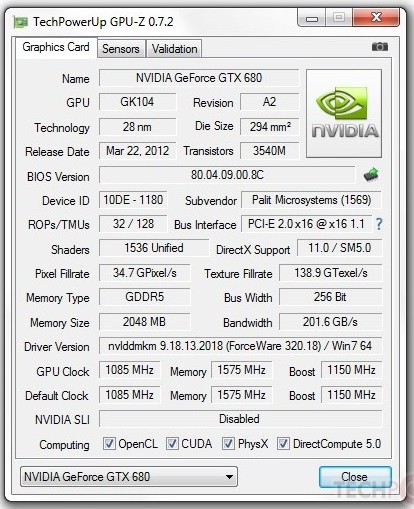This screenshot has height=509, width=414.
Task: Toggle the PhysX checkbox
Action: click(x=228, y=444)
